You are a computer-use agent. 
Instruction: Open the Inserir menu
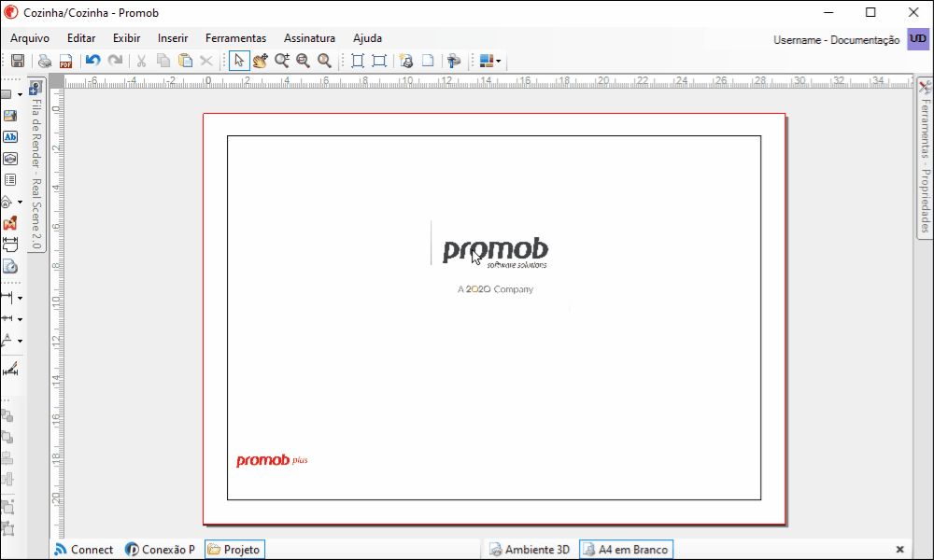coord(173,38)
